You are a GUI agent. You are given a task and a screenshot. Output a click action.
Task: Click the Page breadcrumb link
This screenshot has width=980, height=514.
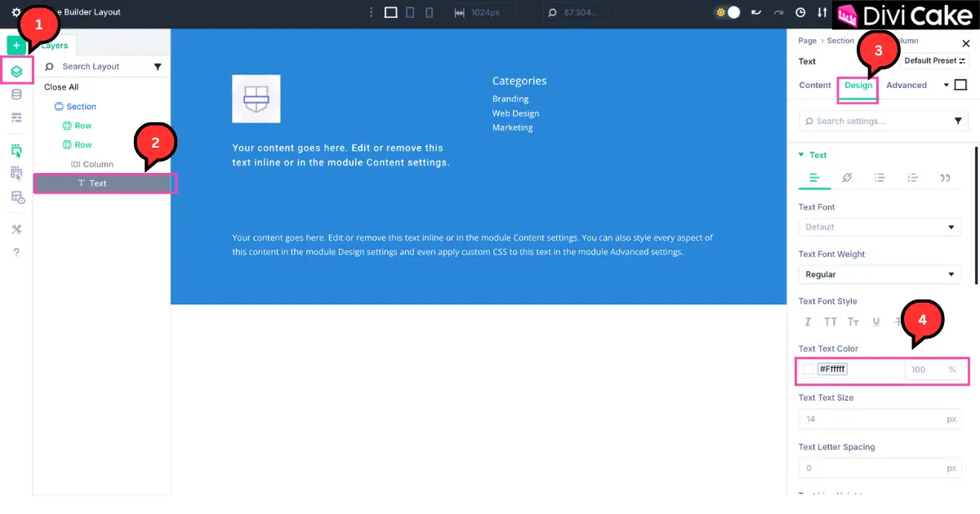point(807,41)
